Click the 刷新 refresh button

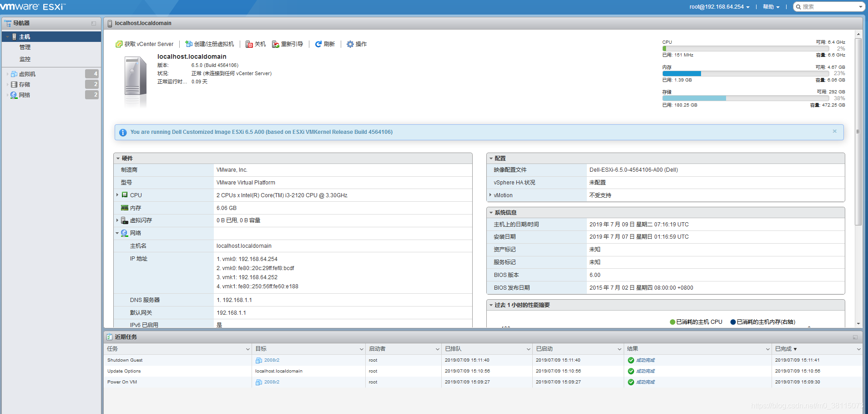325,44
